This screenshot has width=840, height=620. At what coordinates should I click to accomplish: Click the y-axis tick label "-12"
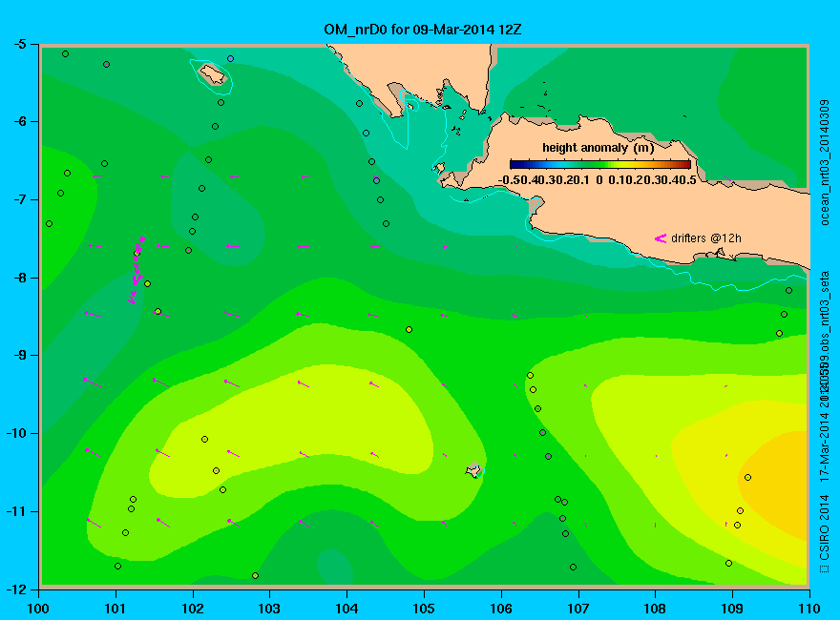(15, 589)
